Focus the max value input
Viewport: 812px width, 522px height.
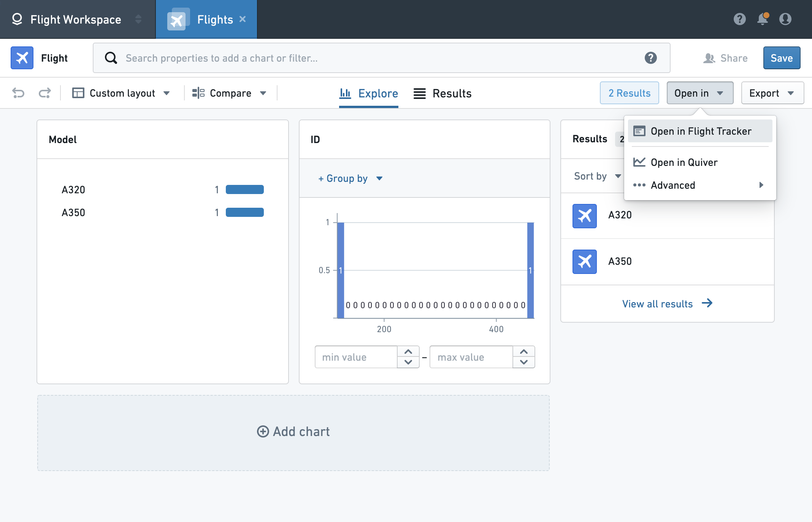(471, 357)
